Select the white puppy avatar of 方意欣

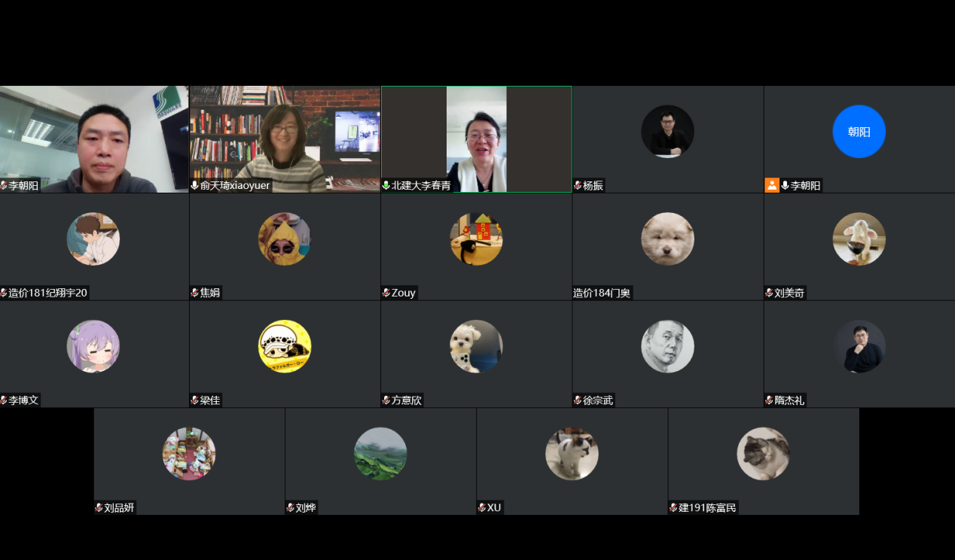[476, 346]
